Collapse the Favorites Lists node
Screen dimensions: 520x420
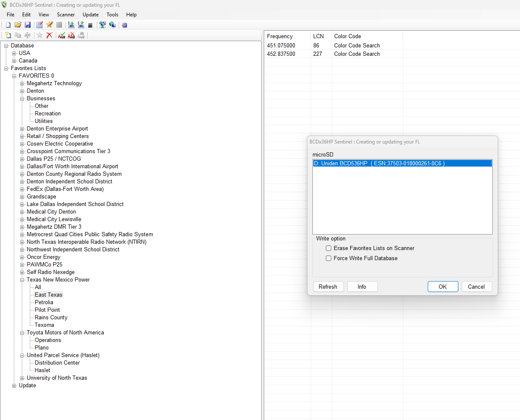click(6, 68)
